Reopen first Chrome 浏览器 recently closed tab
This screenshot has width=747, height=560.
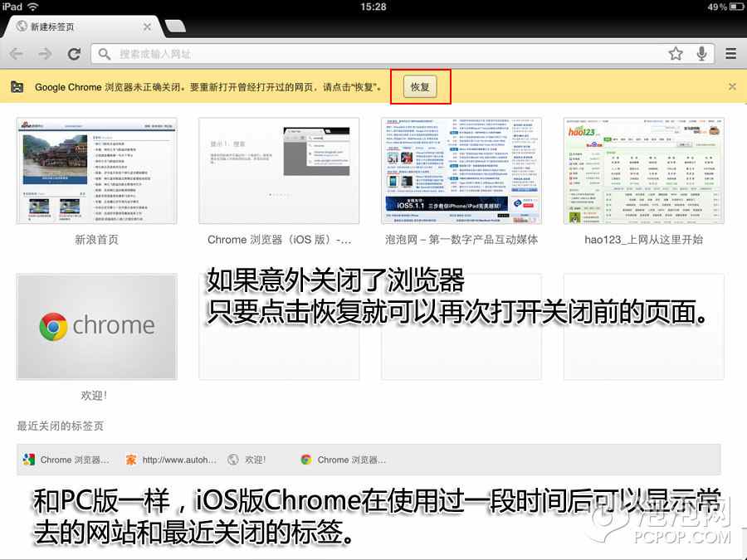[66, 460]
